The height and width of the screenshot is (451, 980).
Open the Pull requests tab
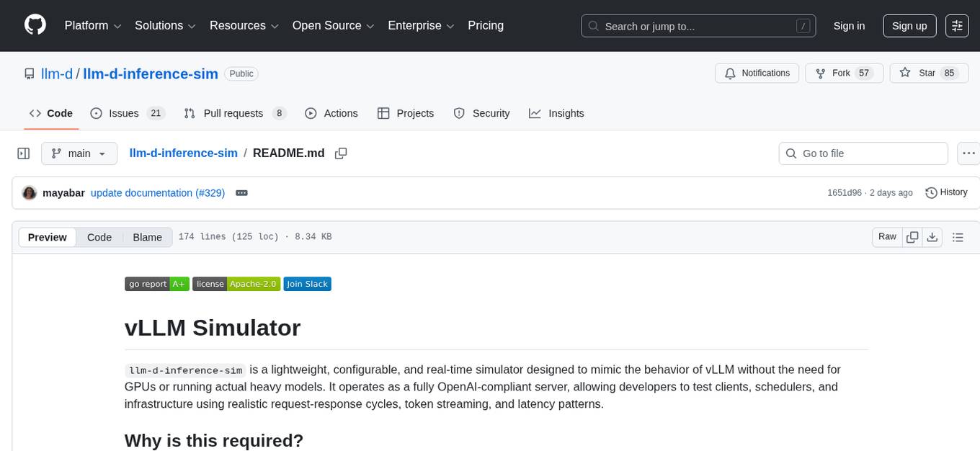(234, 113)
